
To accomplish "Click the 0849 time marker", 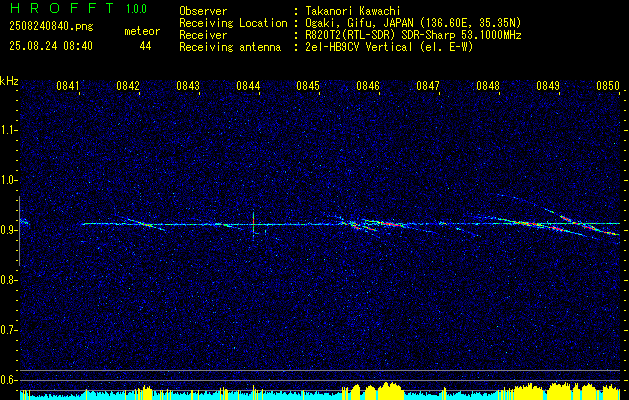I will (548, 86).
